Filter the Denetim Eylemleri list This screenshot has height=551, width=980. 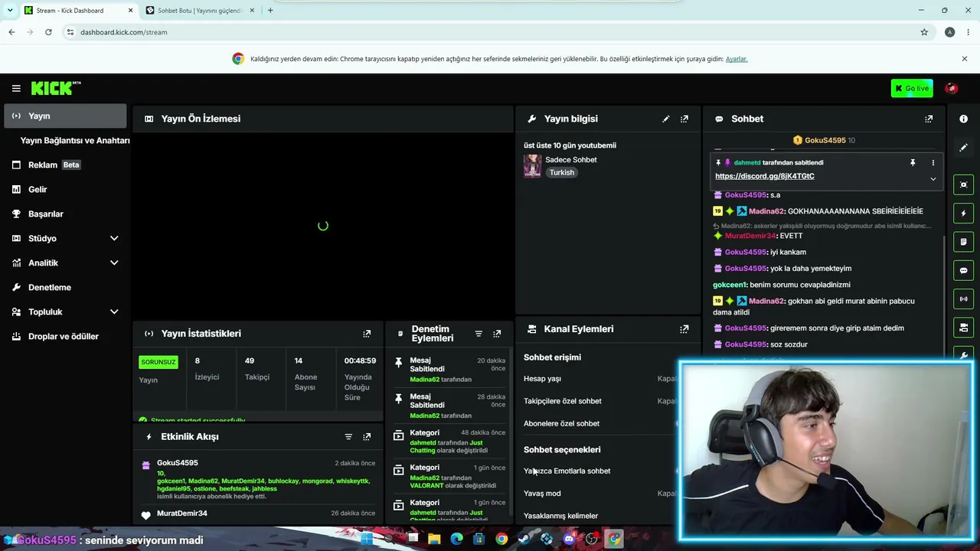click(x=479, y=334)
